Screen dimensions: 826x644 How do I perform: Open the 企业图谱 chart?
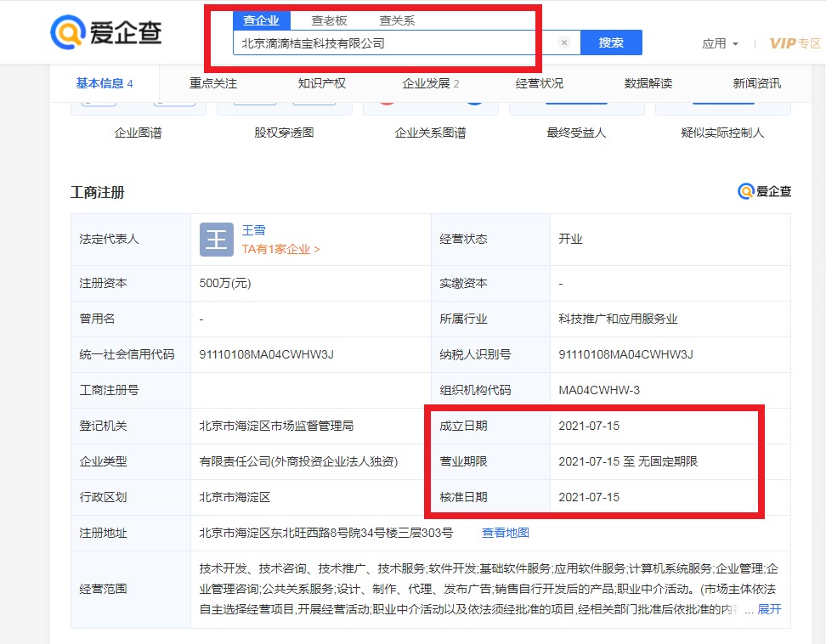138,133
